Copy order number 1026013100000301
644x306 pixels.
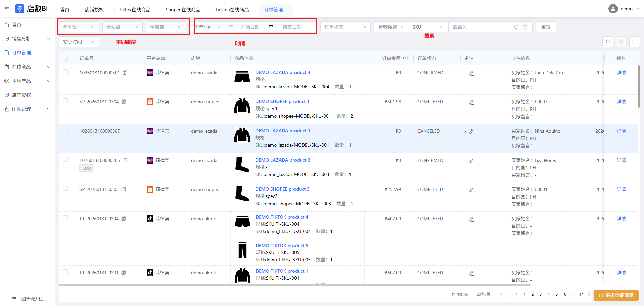[x=125, y=73]
